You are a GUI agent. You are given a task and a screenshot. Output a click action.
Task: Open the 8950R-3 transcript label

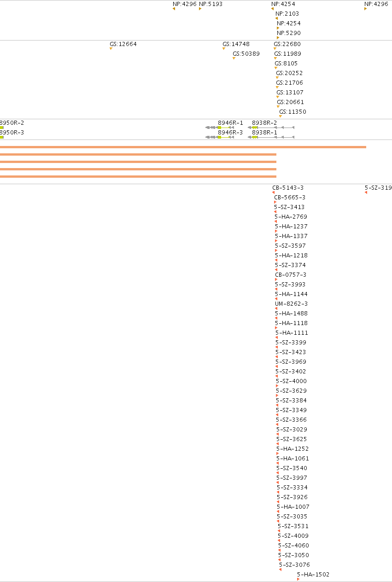tap(12, 133)
